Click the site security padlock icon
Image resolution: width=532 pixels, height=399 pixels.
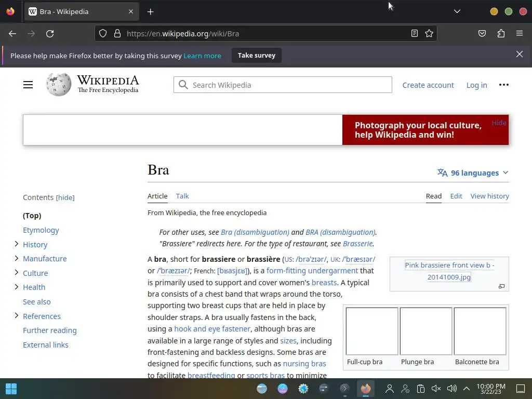click(x=117, y=34)
